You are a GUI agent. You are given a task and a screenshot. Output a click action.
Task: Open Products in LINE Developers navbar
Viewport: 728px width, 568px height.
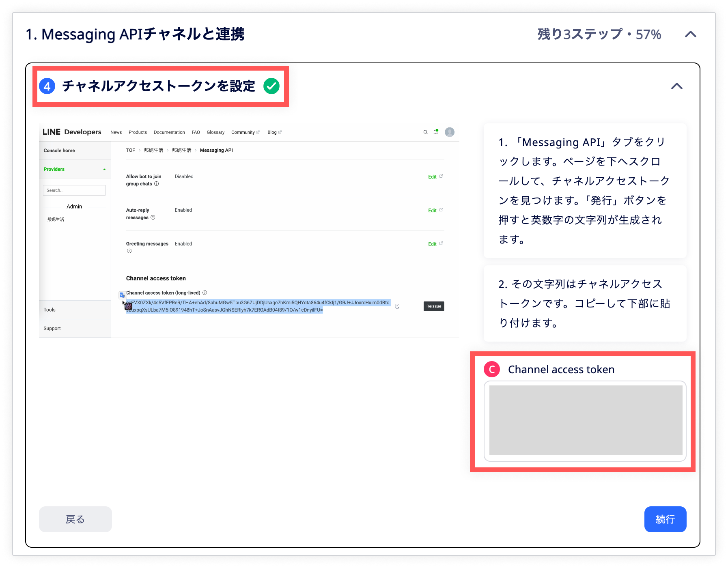pos(138,132)
